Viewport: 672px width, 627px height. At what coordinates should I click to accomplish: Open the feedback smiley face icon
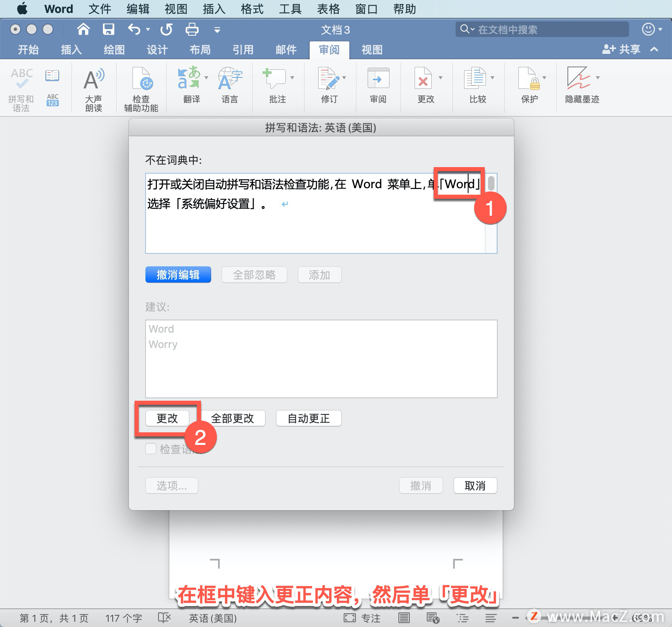648,29
